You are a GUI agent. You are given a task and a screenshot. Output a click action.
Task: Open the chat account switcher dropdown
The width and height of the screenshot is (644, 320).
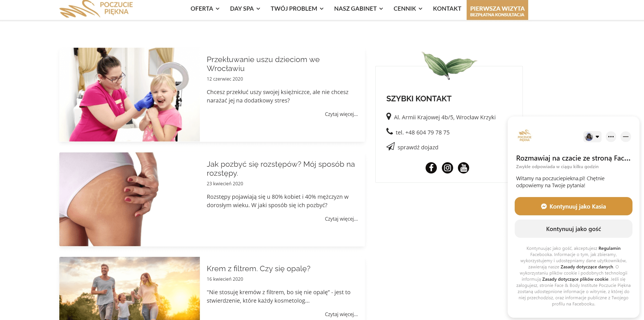coord(592,137)
